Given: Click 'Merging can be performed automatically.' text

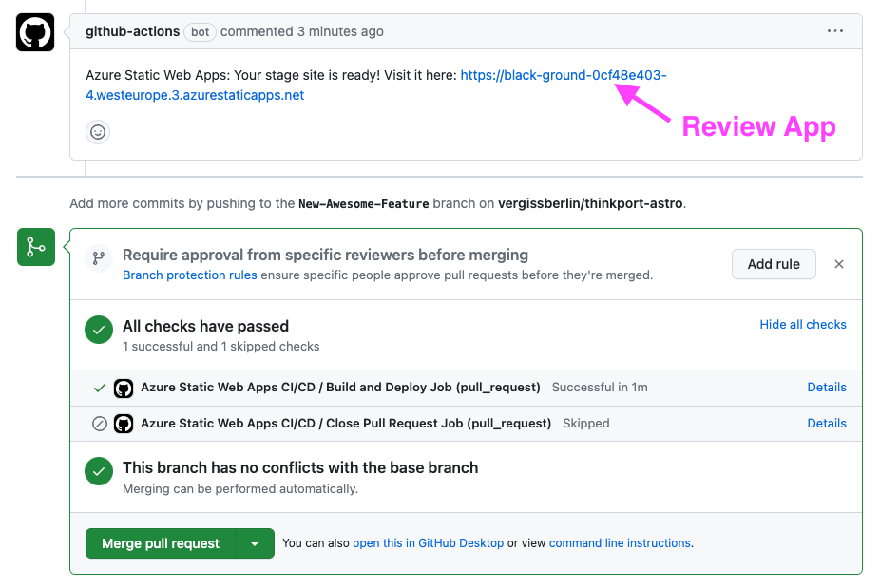Looking at the screenshot, I should pyautogui.click(x=240, y=488).
